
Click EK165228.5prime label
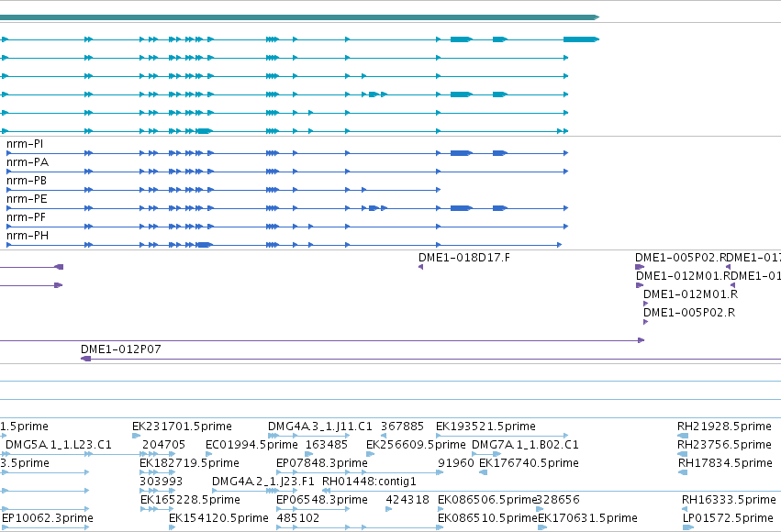coord(190,500)
